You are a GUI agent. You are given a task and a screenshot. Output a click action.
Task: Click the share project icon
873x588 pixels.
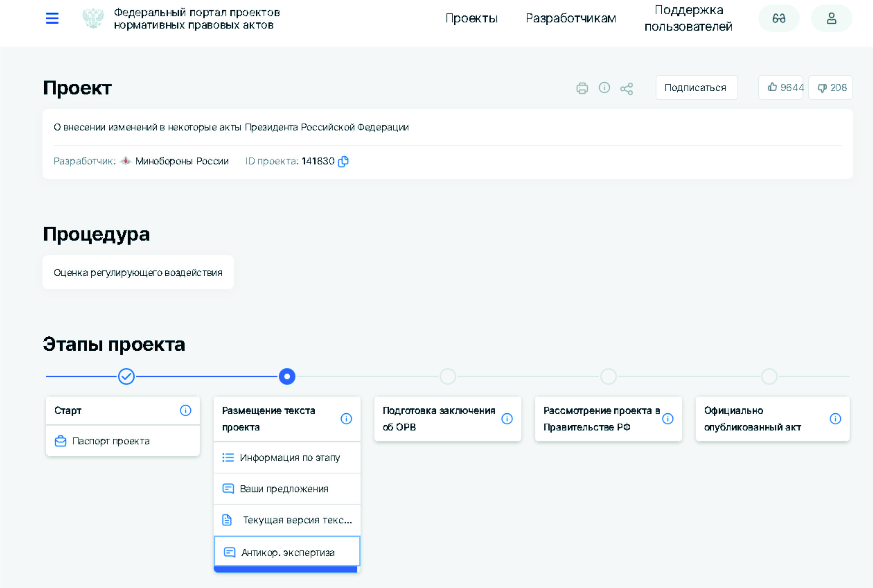pyautogui.click(x=626, y=89)
